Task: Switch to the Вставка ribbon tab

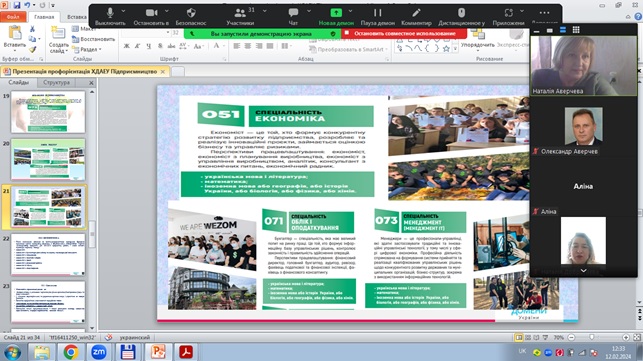Action: point(77,17)
